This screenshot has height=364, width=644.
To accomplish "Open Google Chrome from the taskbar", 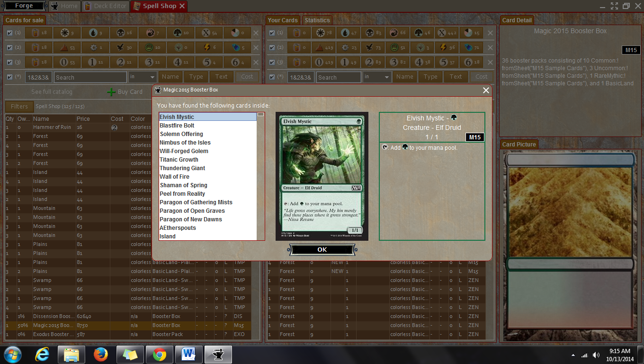I will (159, 355).
